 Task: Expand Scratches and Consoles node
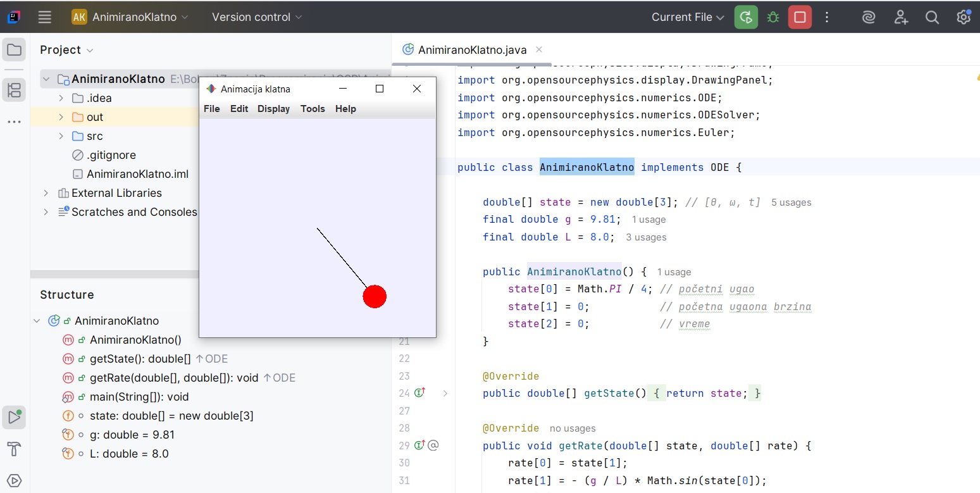pos(46,212)
